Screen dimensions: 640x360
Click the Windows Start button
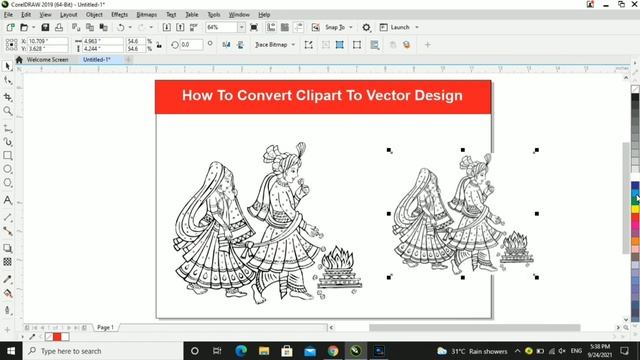coord(11,351)
